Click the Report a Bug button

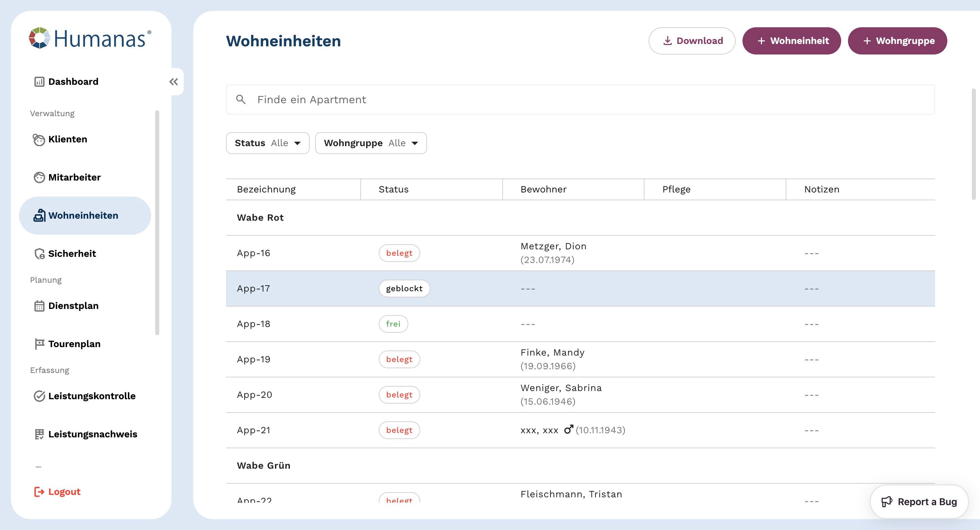(919, 502)
